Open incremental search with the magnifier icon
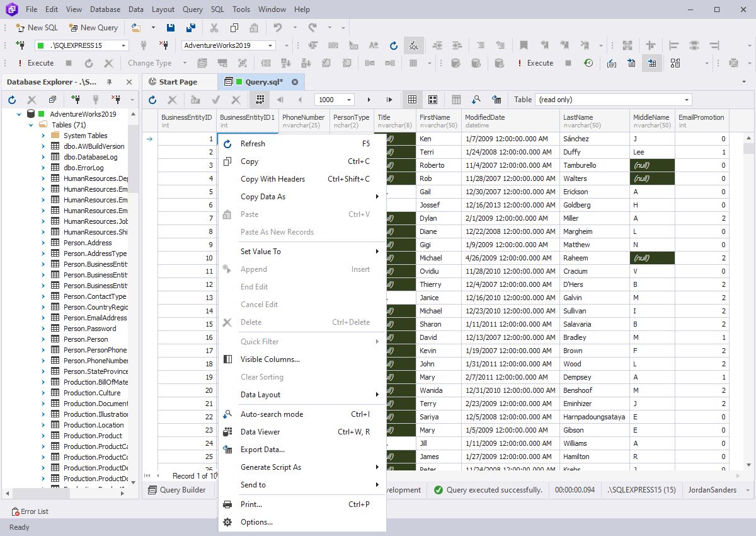 475,99
